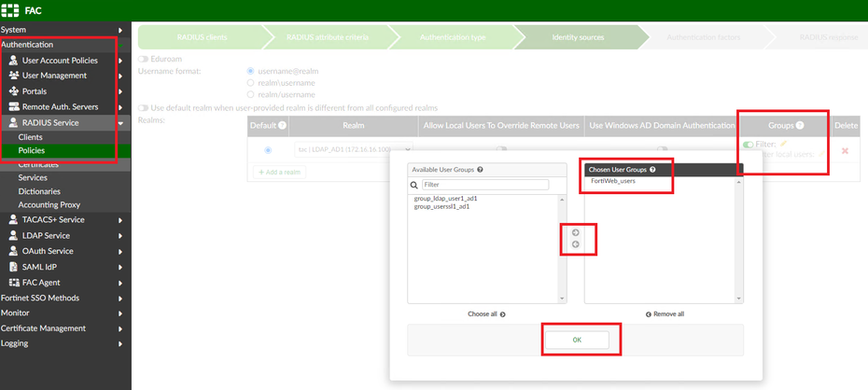Click the OAuth Service icon
Image resolution: width=868 pixels, height=390 pixels.
[13, 251]
